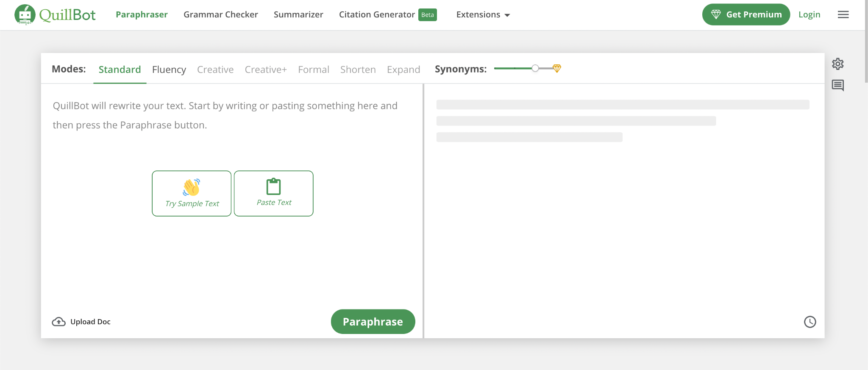Click the Upload Doc cloud icon
This screenshot has width=868, height=370.
pos(58,322)
